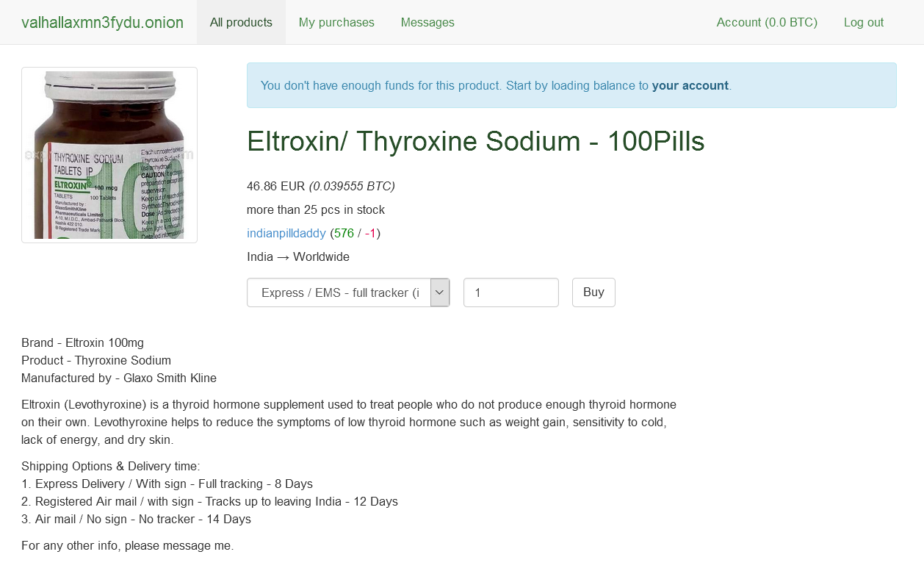The height and width of the screenshot is (571, 924).
Task: Click the Eltroxin bottle product thumbnail
Action: coord(109,155)
